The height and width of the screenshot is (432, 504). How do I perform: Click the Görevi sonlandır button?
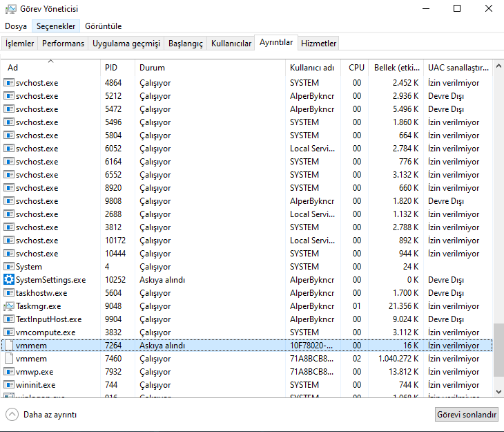tap(467, 414)
